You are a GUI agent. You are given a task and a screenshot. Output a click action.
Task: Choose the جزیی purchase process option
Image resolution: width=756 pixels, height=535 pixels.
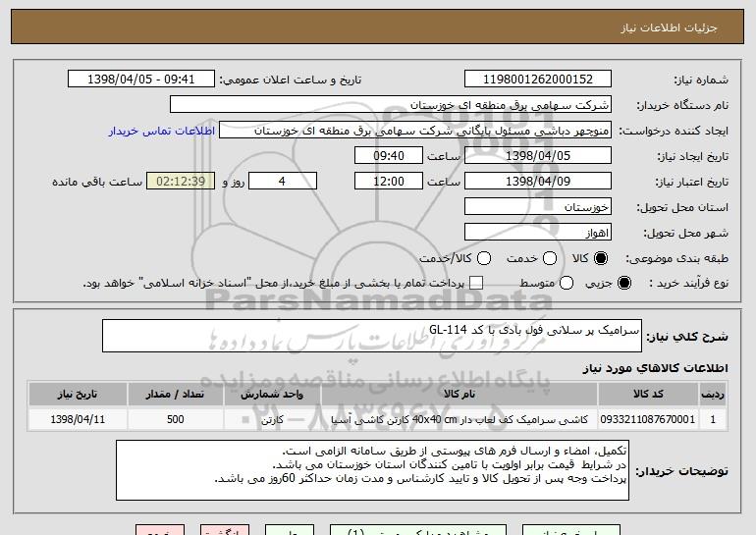point(623,283)
